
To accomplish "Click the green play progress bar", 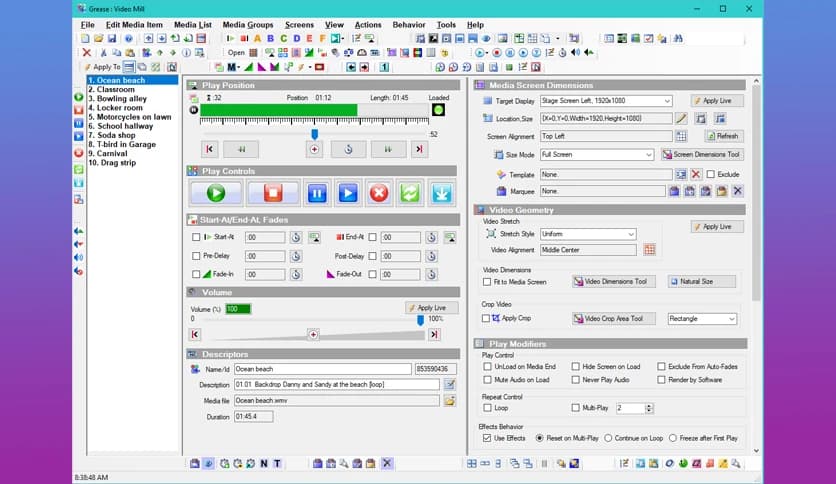I will click(278, 110).
